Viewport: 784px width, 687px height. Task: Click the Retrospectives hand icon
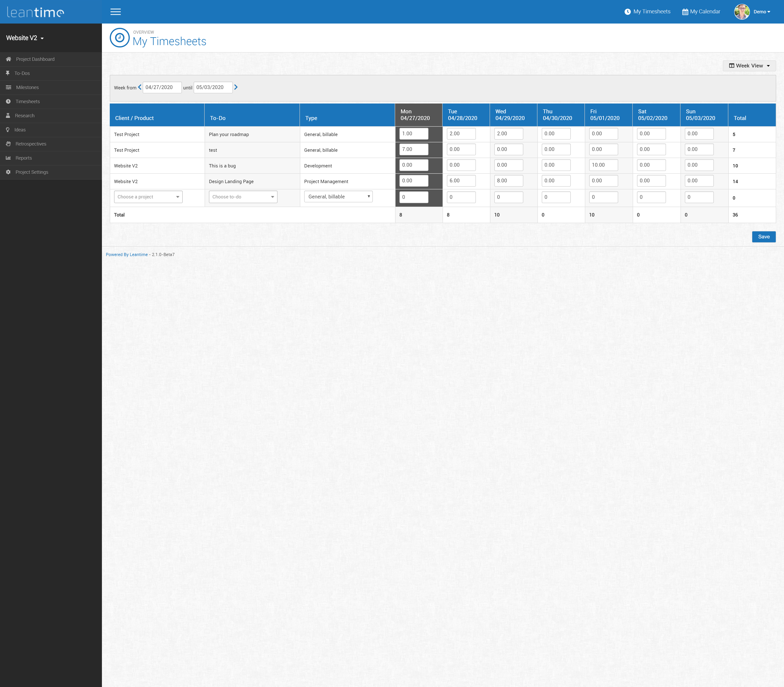tap(8, 144)
